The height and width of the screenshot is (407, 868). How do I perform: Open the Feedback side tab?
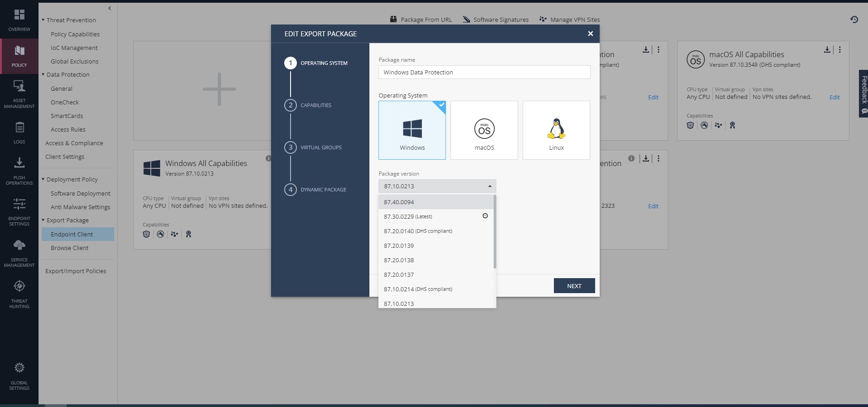(863, 94)
